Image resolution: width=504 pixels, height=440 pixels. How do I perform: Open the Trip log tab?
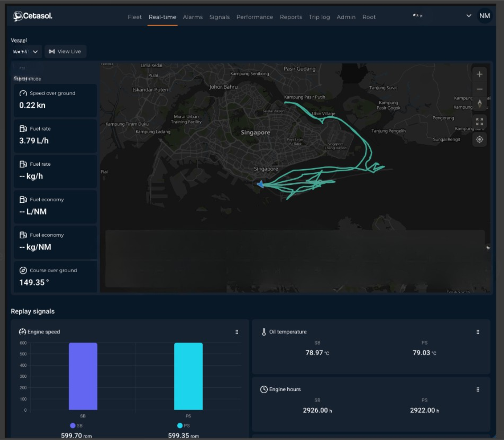pos(319,17)
